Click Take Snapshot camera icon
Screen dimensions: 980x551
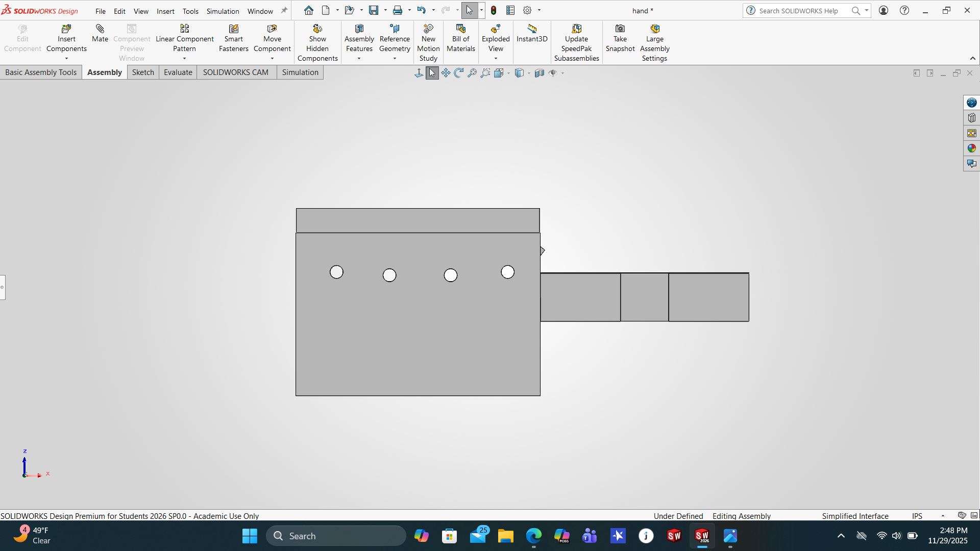tap(620, 29)
